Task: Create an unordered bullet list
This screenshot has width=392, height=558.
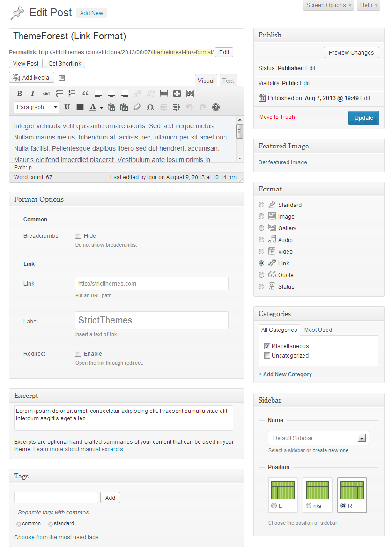Action: 59,94
